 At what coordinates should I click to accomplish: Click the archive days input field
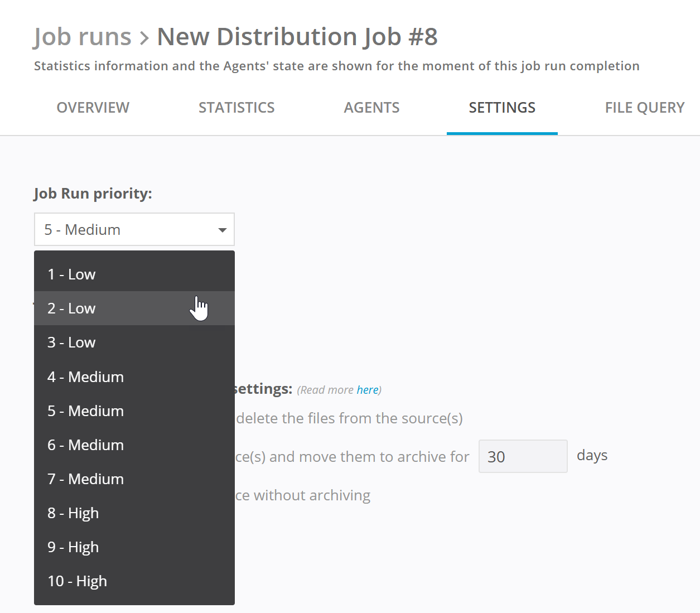click(x=523, y=457)
